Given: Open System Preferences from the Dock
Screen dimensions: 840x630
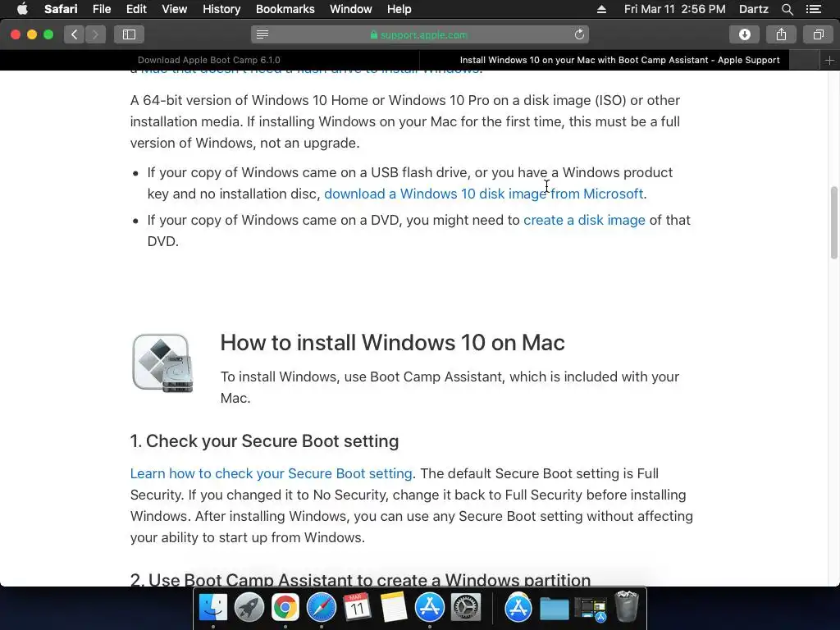Looking at the screenshot, I should (466, 608).
